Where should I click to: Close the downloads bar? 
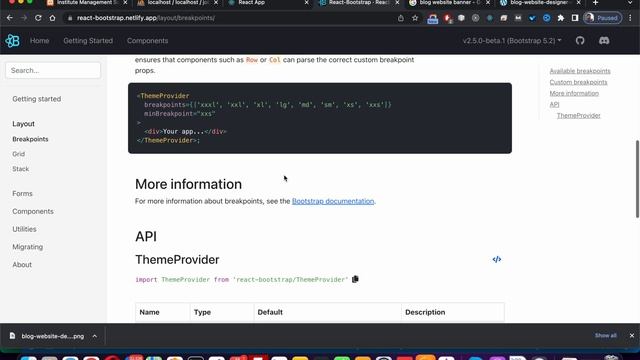(632, 336)
